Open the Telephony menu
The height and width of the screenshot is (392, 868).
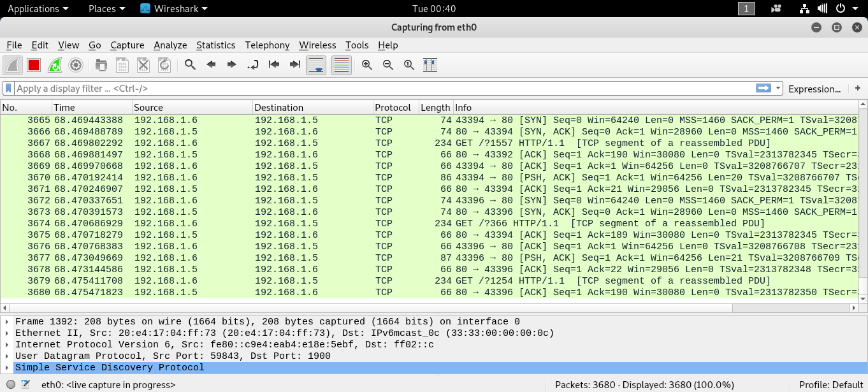[267, 45]
